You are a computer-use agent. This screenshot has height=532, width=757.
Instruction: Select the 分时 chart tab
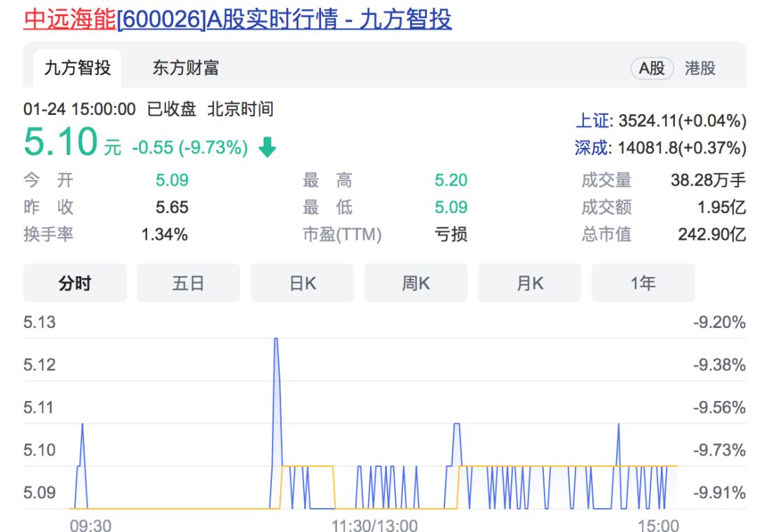point(75,283)
